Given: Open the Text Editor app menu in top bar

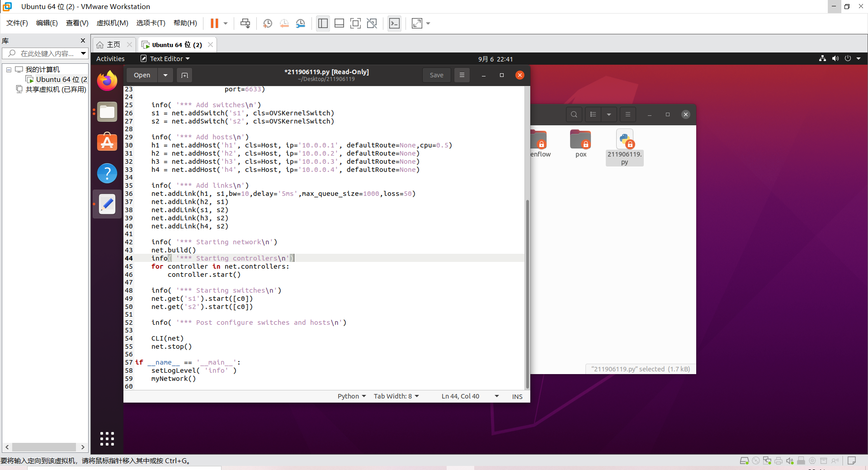Looking at the screenshot, I should click(x=165, y=59).
